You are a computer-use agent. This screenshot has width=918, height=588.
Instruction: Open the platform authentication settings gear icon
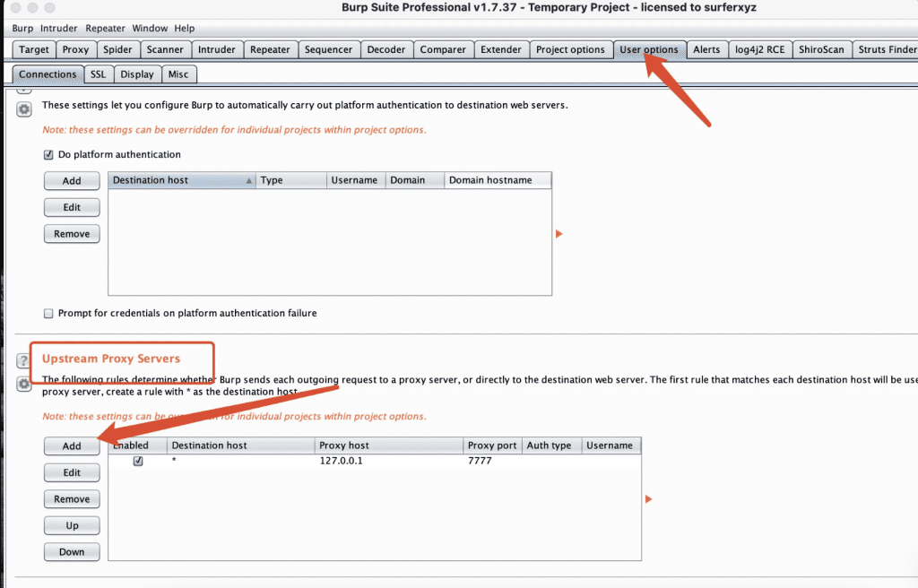[24, 109]
